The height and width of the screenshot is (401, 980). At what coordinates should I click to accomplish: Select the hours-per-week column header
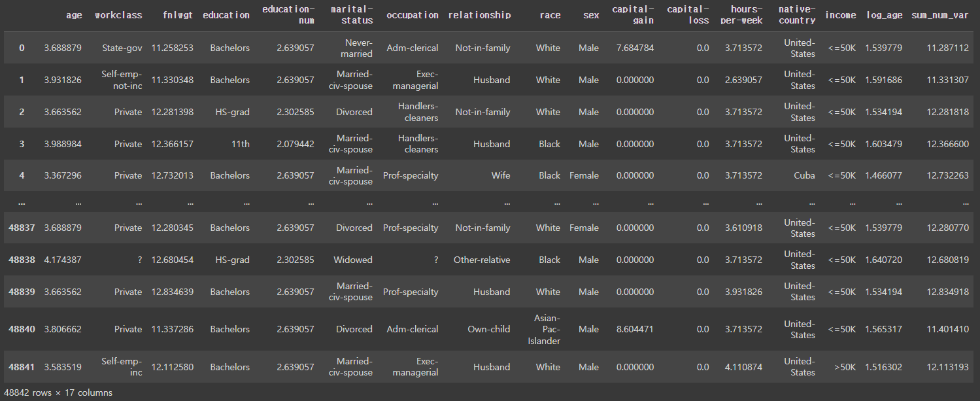click(740, 15)
